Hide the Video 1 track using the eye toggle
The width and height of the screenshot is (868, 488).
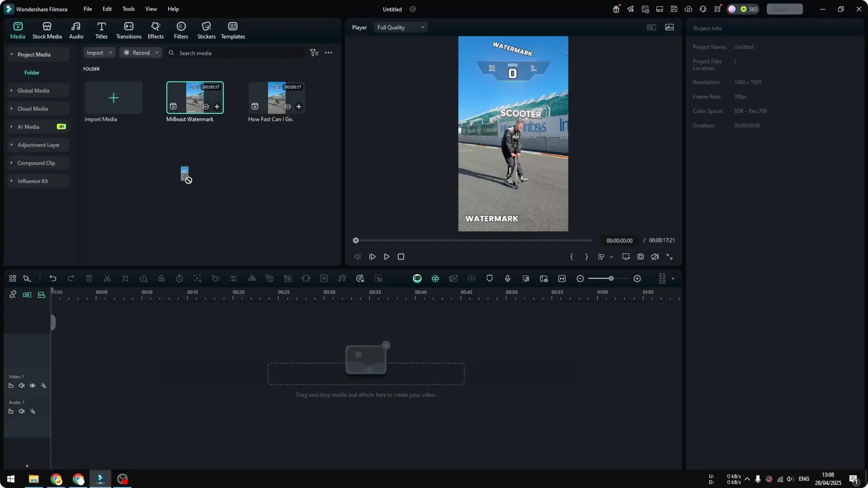[x=33, y=385]
